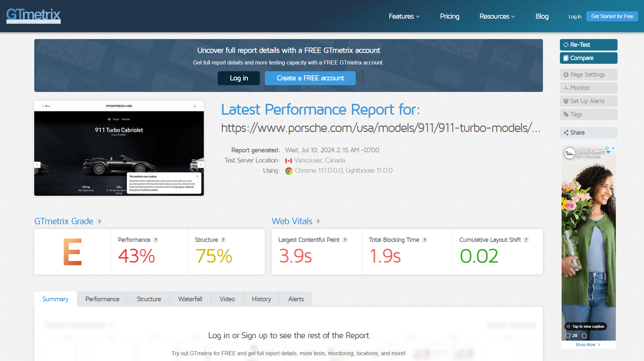Expand the Features dropdown menu
This screenshot has width=644, height=361.
coord(404,16)
